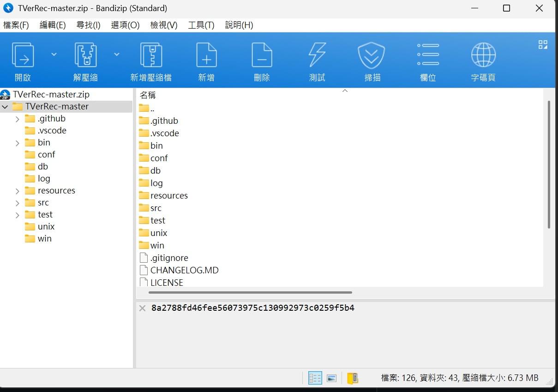558x392 pixels.
Task: Click the 掃描 (Scan) shield icon
Action: coord(372,55)
